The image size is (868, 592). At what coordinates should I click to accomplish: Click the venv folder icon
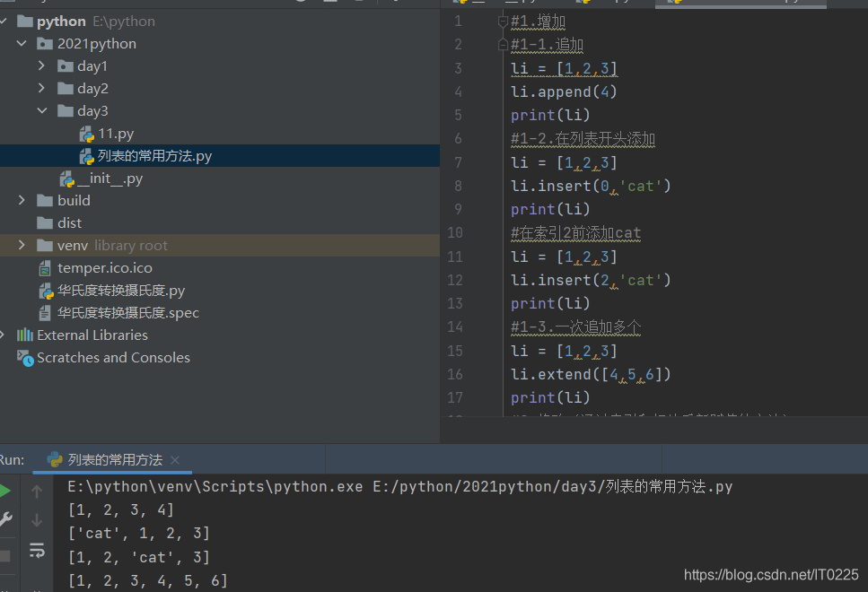pos(45,245)
